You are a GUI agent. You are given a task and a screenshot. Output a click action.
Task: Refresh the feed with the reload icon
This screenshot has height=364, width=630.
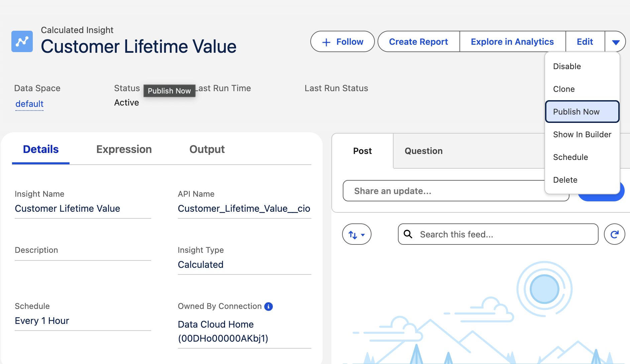tap(614, 234)
